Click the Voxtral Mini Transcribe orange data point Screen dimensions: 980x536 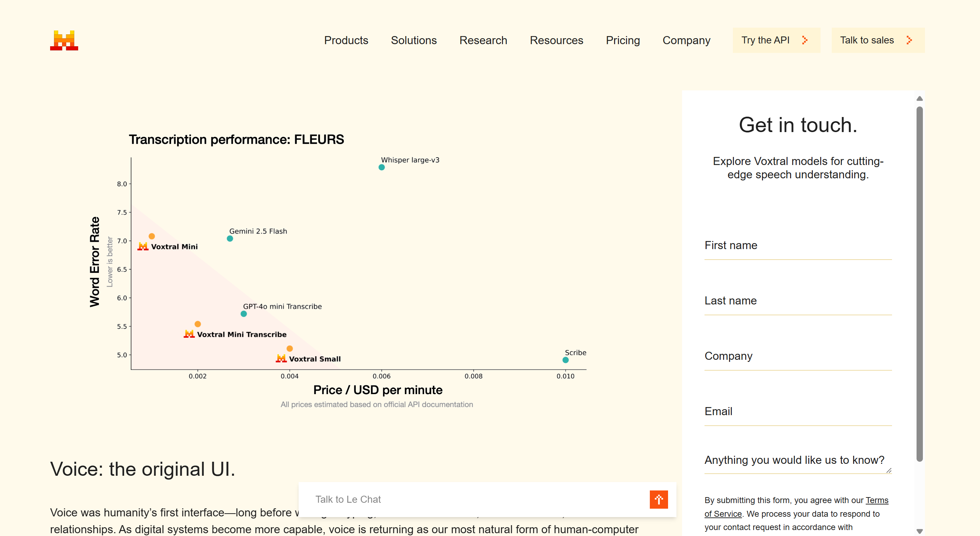197,324
